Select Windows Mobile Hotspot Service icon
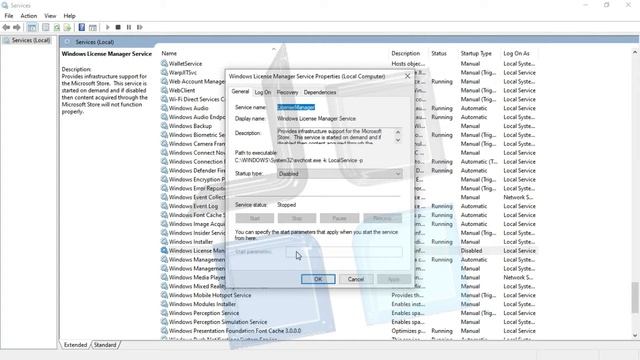The width and height of the screenshot is (640, 360). 164,295
